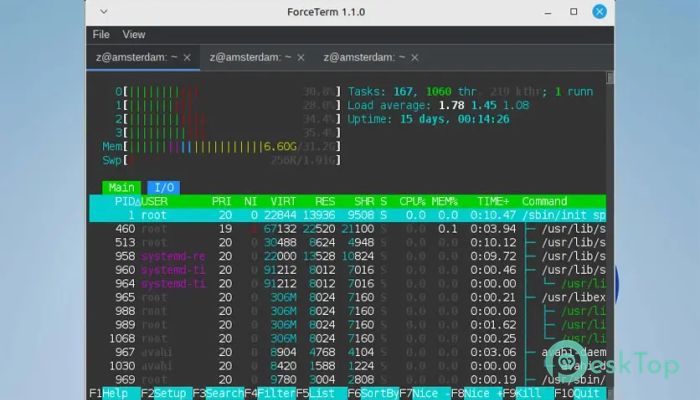Click the F3 Search function button
Image resolution: width=700 pixels, height=400 pixels.
click(218, 393)
